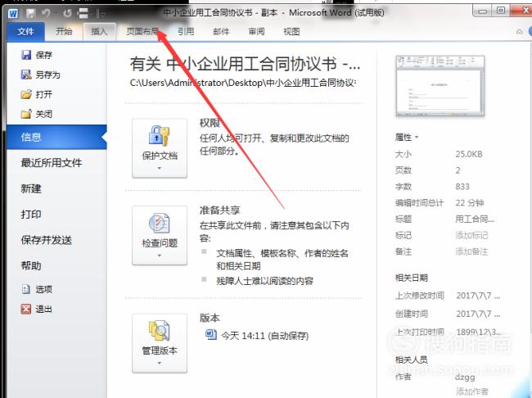Switch to the 审阅 tab
This screenshot has width=532, height=398.
(x=256, y=32)
